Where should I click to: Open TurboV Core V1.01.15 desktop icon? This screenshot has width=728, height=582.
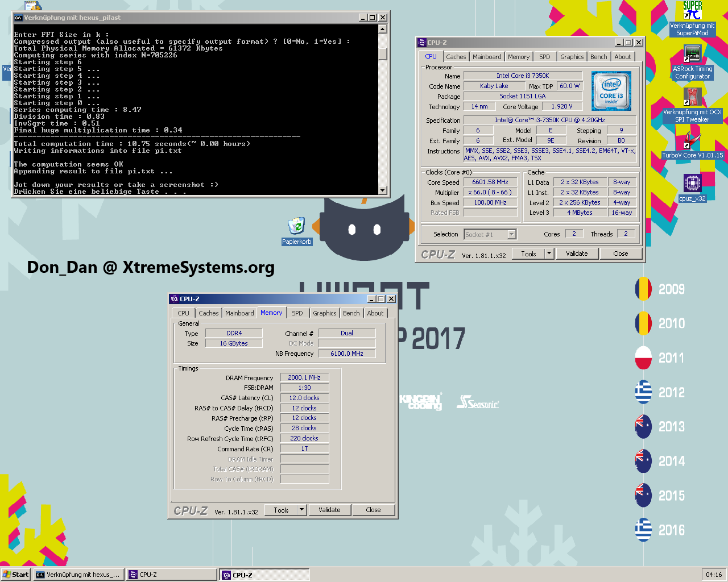(692, 140)
